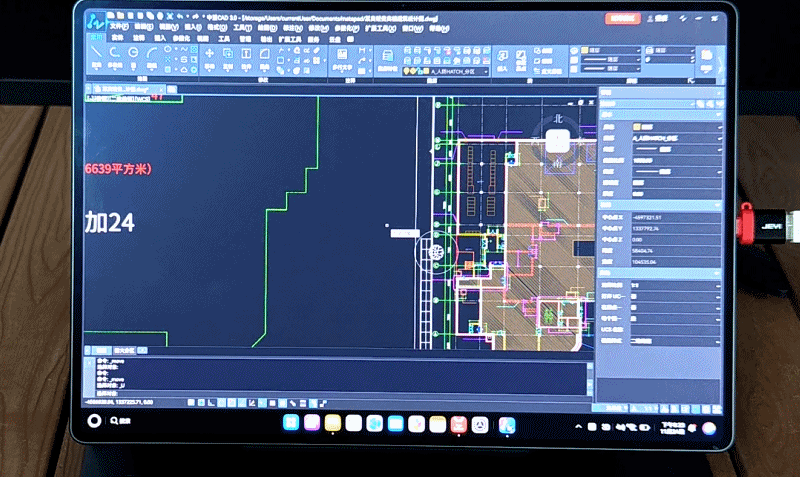Click the ZWCAD application logo button
This screenshot has height=477, width=800.
click(x=94, y=19)
